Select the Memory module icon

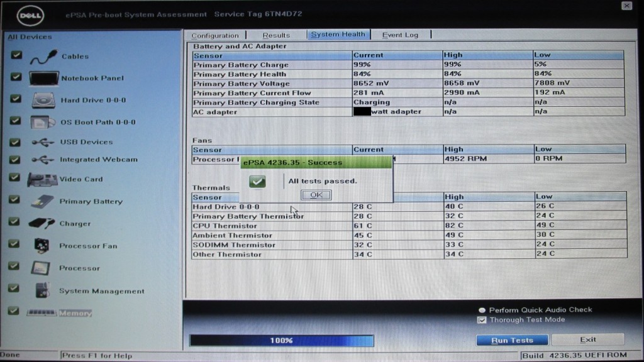(42, 313)
